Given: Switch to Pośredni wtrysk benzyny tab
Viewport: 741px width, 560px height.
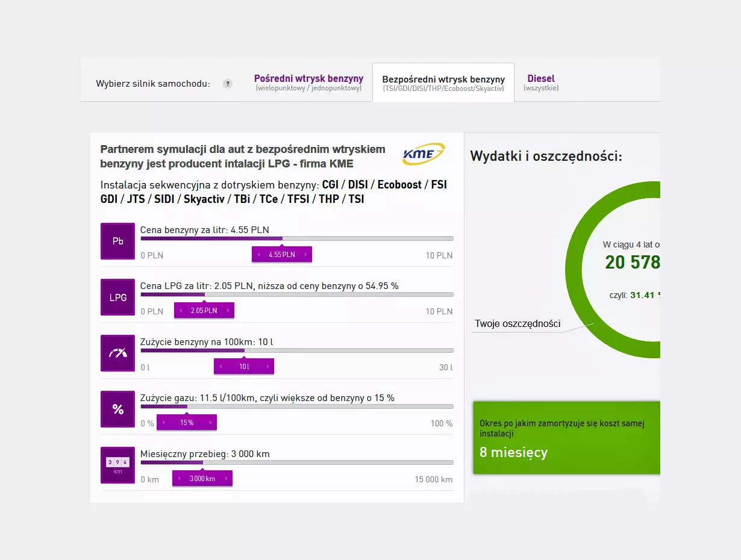Looking at the screenshot, I should [x=308, y=82].
